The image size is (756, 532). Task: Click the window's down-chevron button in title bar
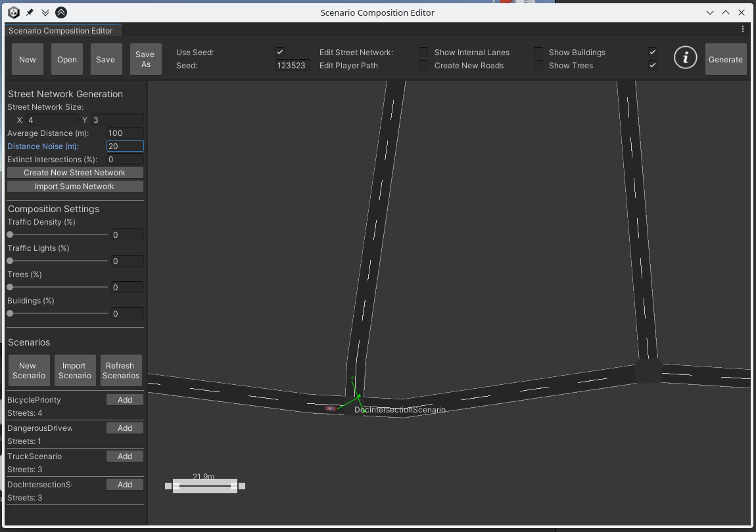pos(710,12)
